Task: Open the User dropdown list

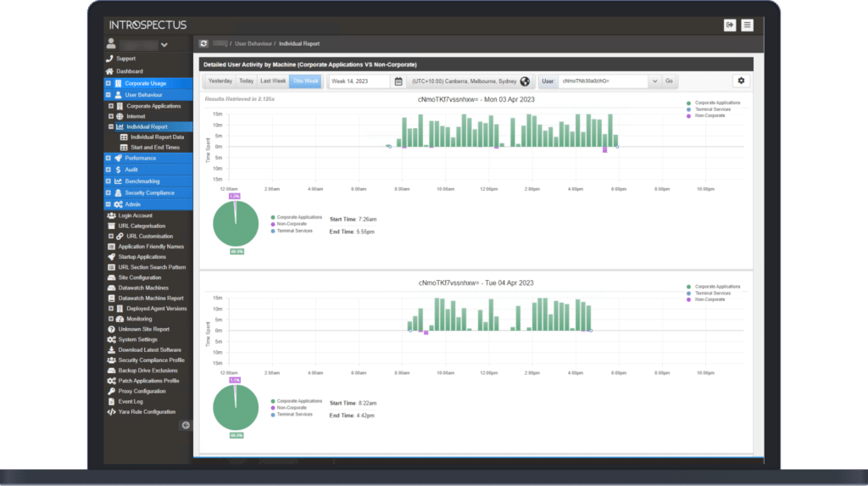Action: [x=654, y=81]
